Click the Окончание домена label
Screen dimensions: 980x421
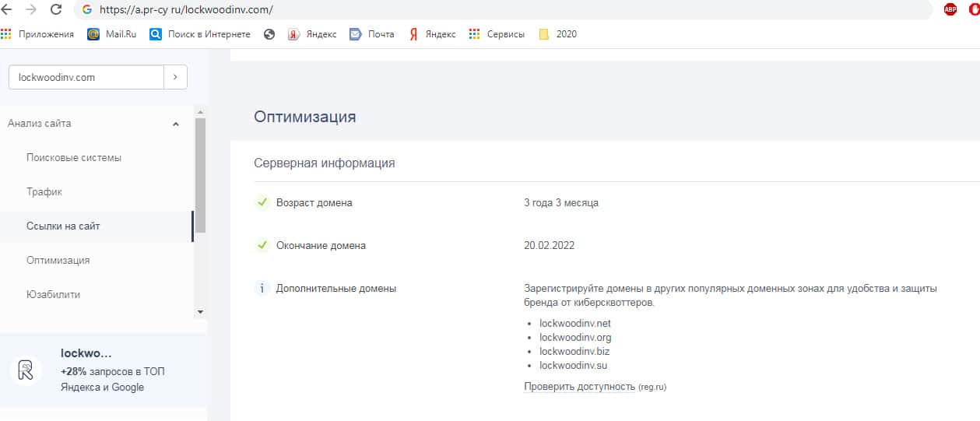point(321,246)
